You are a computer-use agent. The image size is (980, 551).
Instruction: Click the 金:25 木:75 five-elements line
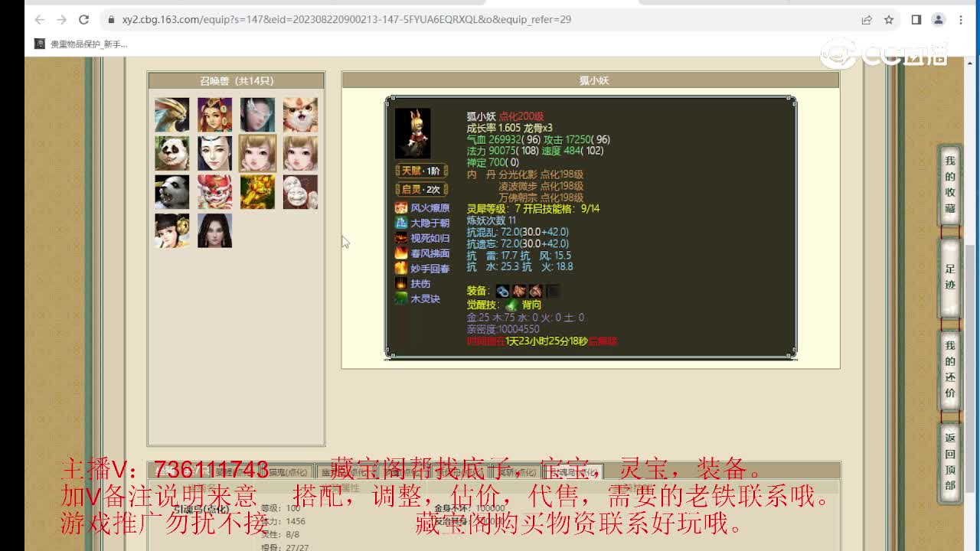[525, 317]
